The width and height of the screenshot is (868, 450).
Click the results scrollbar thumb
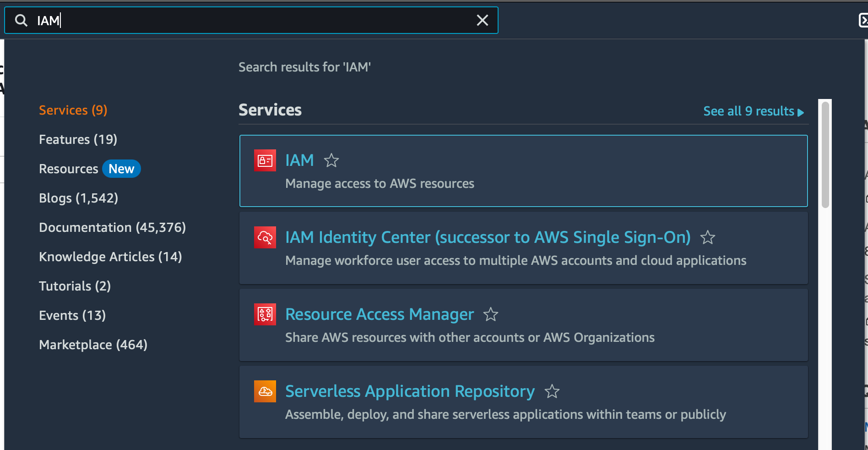[825, 155]
